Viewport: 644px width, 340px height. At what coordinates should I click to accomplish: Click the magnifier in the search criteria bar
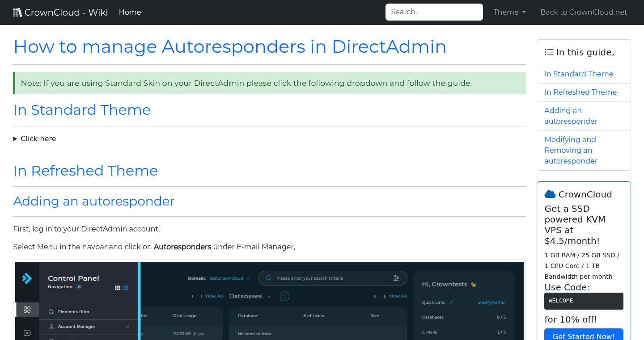(x=268, y=278)
